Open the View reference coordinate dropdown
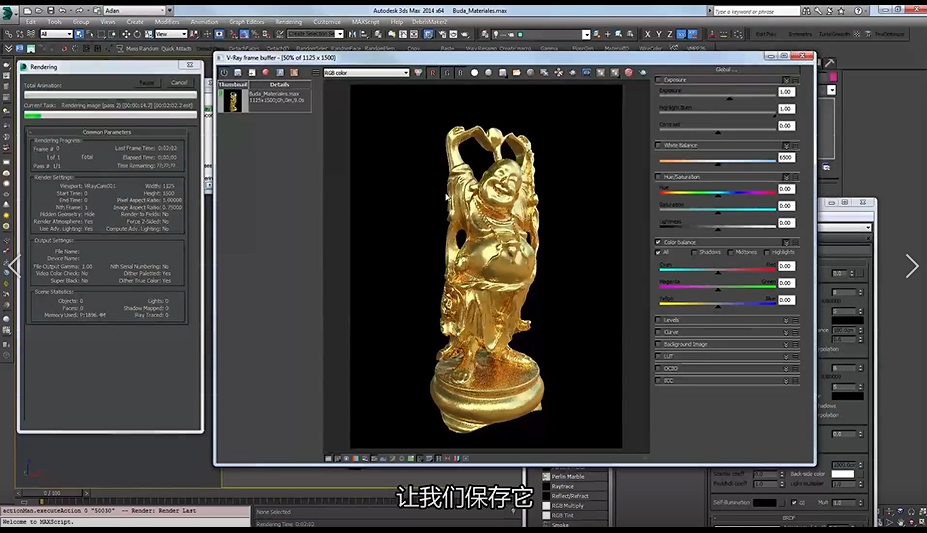Image resolution: width=927 pixels, height=533 pixels. pos(171,34)
